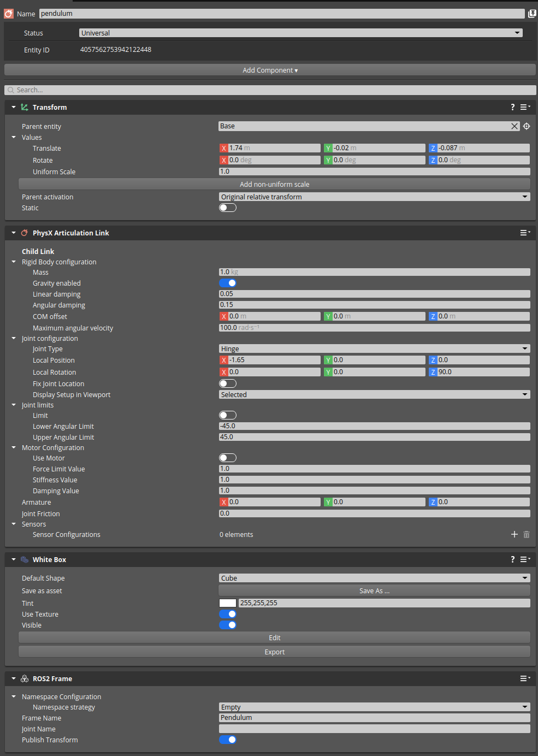
Task: Add a new Sensor Configuration with the plus icon
Action: click(x=513, y=534)
